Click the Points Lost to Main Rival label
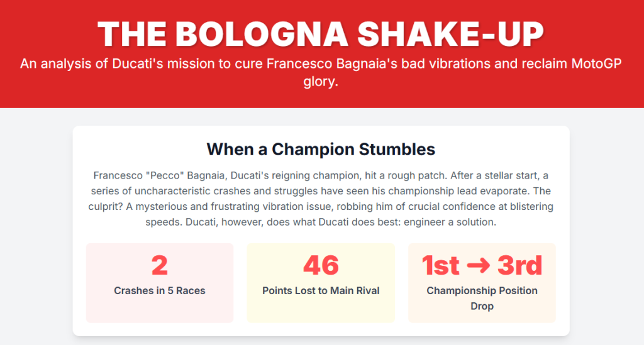 click(x=321, y=290)
